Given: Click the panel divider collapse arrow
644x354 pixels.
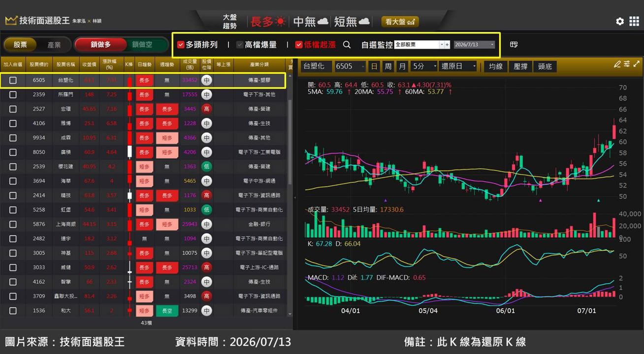Looking at the screenshot, I should click(x=295, y=198).
